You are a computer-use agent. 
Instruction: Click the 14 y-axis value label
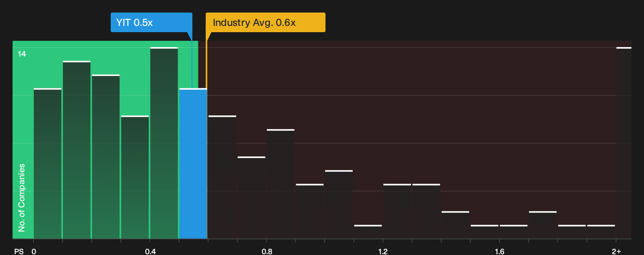(x=22, y=54)
